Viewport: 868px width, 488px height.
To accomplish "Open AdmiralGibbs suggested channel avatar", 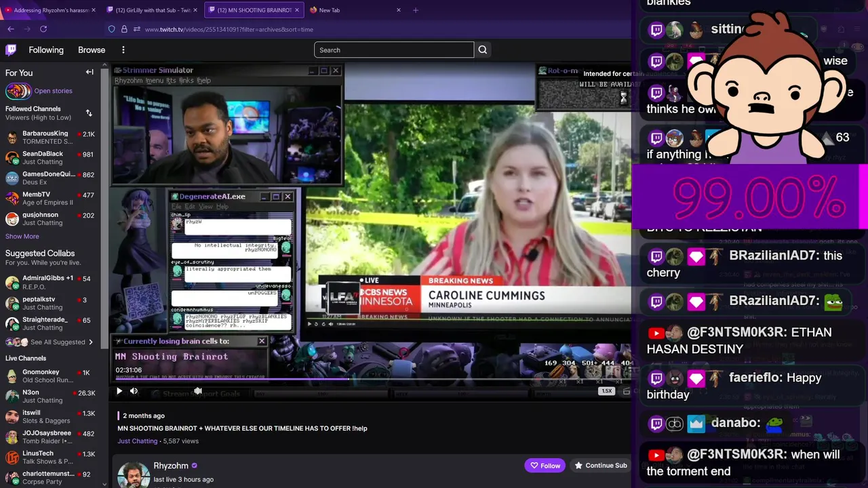I will (12, 282).
